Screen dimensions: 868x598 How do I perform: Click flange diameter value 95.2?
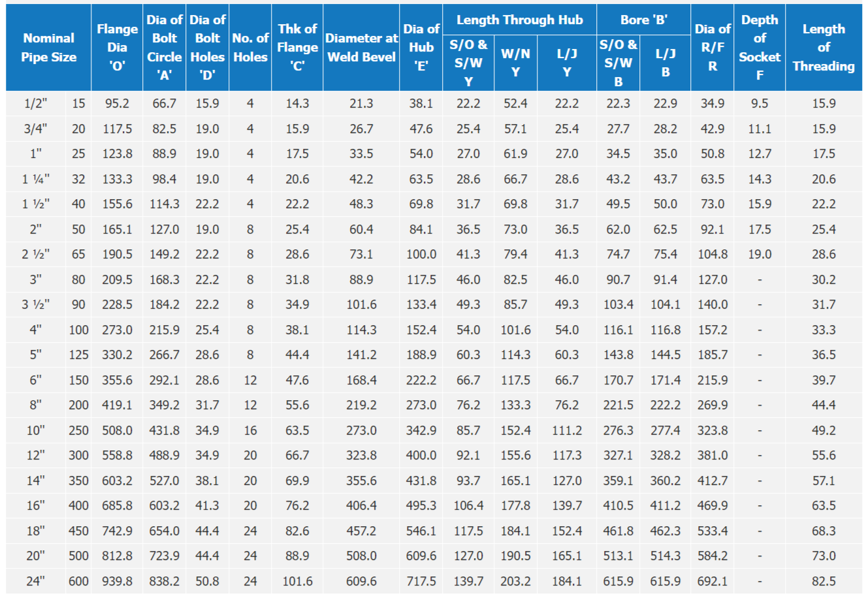click(x=118, y=104)
